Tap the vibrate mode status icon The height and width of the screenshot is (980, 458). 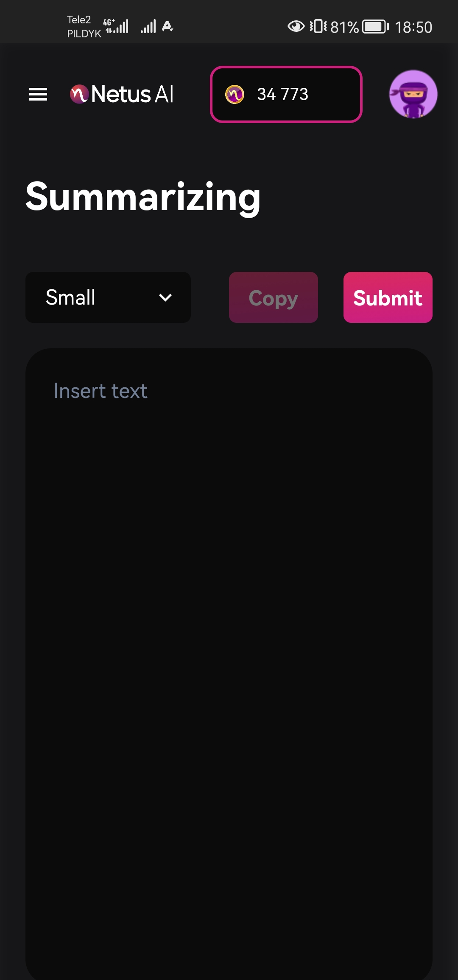click(318, 27)
